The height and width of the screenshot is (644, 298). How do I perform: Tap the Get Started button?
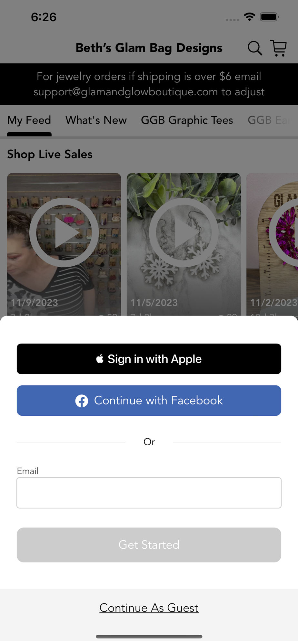click(x=149, y=545)
